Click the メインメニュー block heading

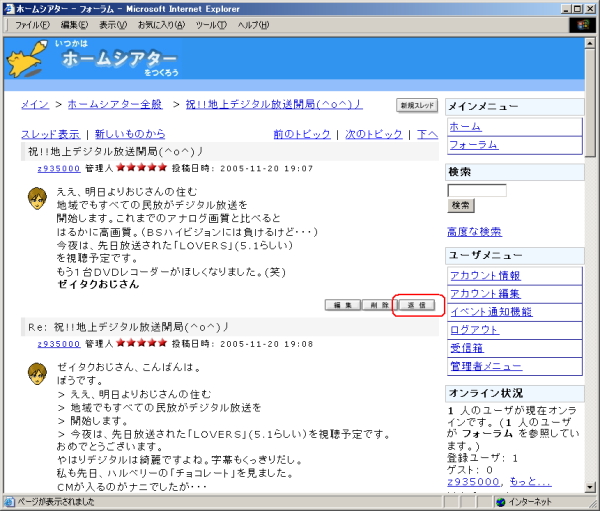pyautogui.click(x=515, y=107)
